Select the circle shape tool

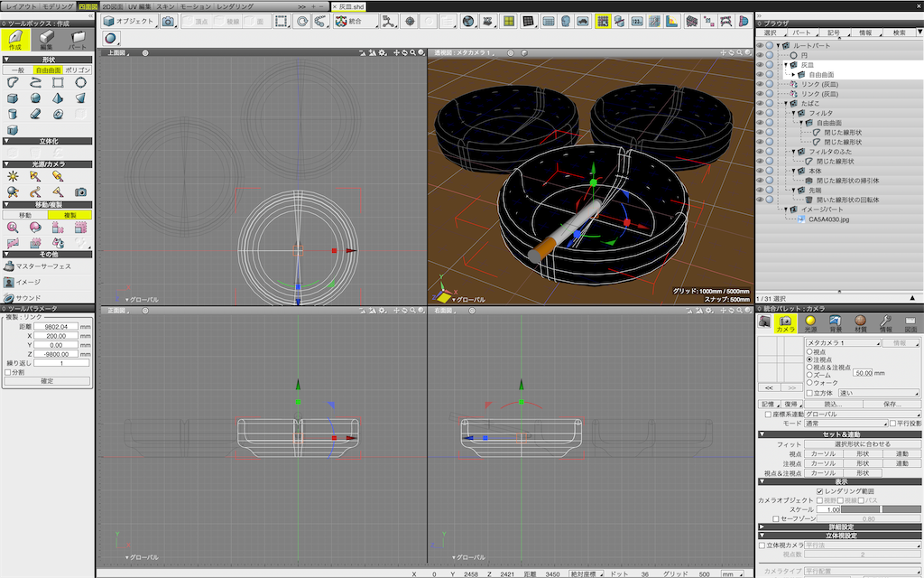click(80, 82)
